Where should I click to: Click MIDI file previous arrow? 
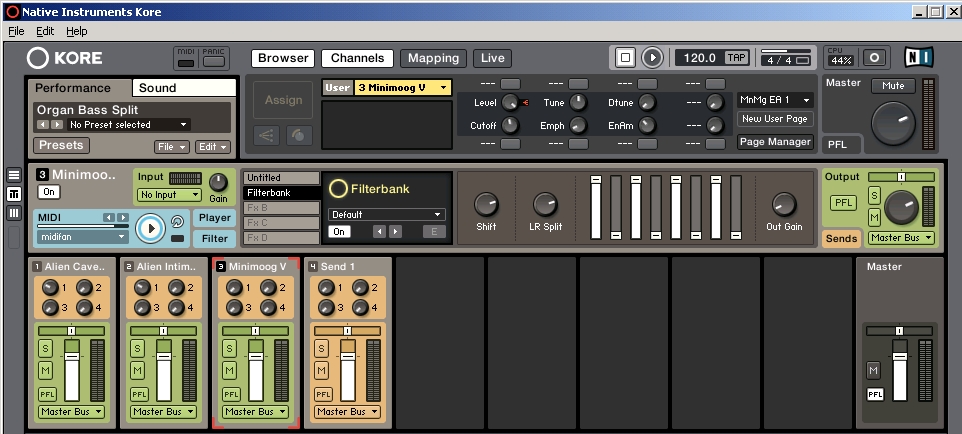109,217
